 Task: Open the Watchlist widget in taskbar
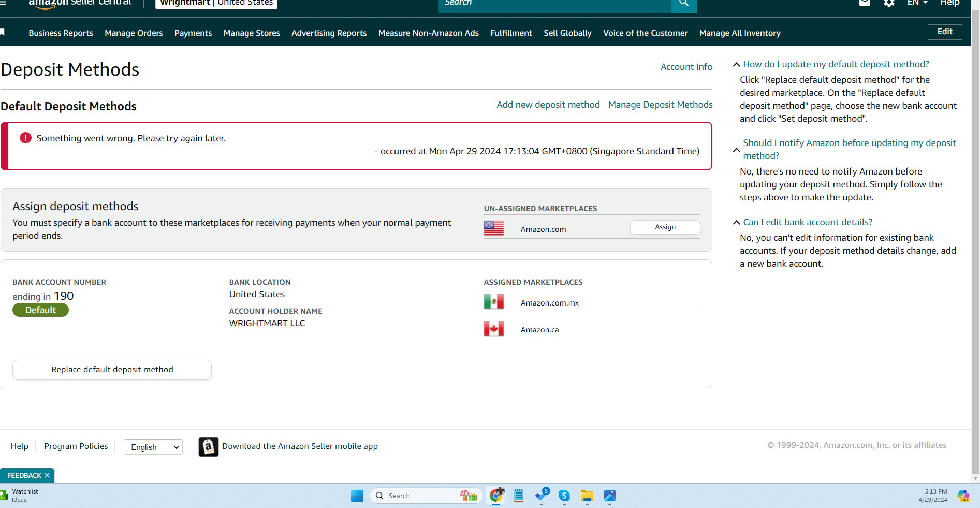coord(19,495)
